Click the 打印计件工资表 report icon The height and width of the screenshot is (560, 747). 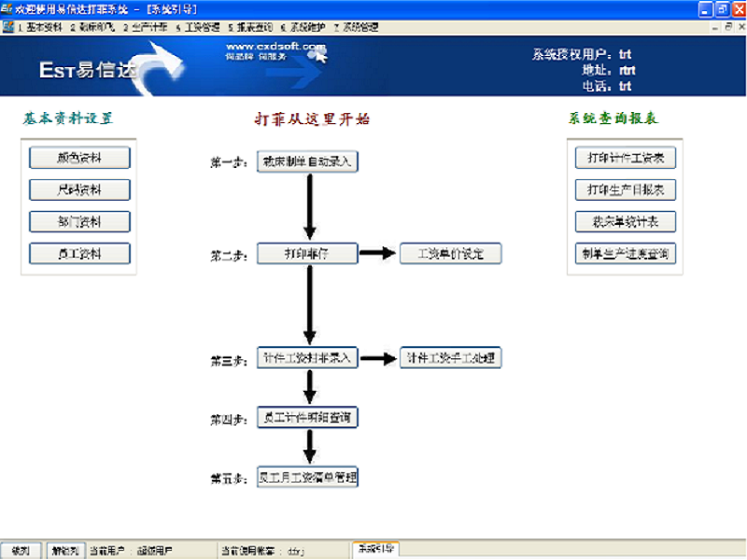(626, 157)
